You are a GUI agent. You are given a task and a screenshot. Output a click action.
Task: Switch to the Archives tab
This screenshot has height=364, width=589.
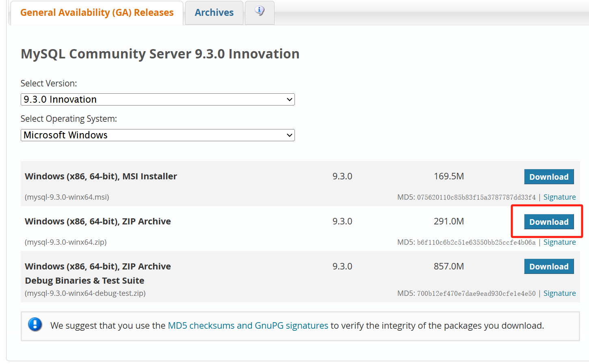[x=214, y=13]
